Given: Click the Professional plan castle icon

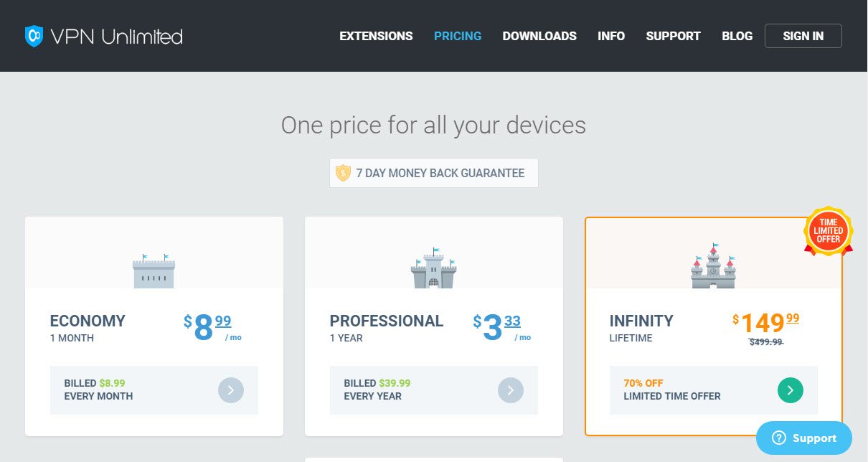Looking at the screenshot, I should pos(433,268).
